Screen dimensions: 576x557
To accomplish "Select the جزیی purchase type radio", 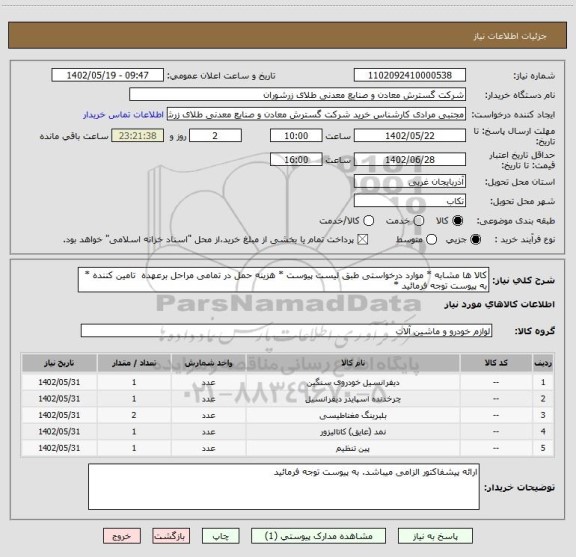I will (x=476, y=240).
